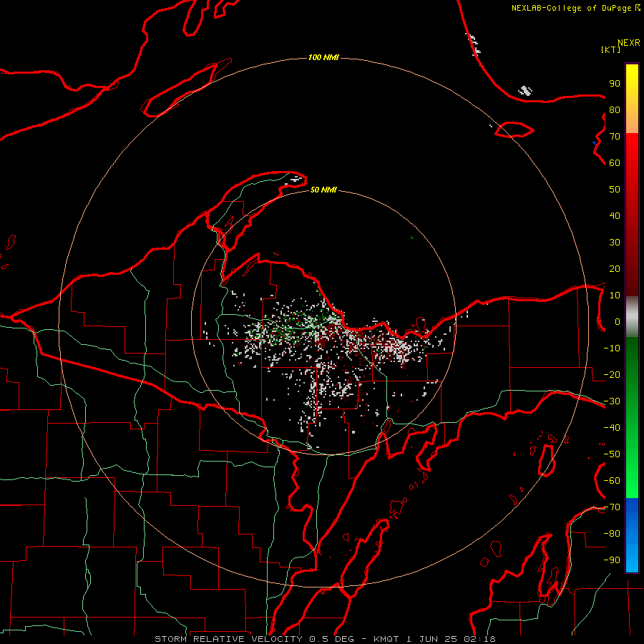This screenshot has height=644, width=644.
Task: Select the 60 value on the velocity scale
Action: [x=615, y=163]
